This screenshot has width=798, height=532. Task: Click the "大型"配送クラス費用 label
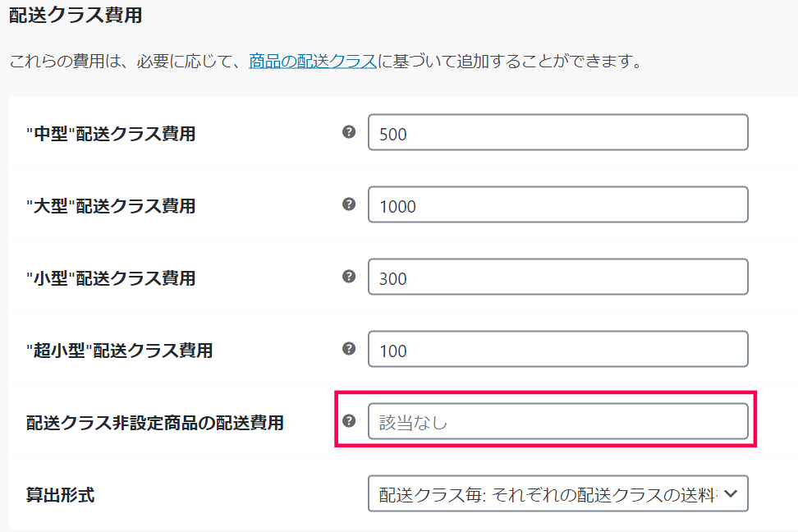[111, 206]
